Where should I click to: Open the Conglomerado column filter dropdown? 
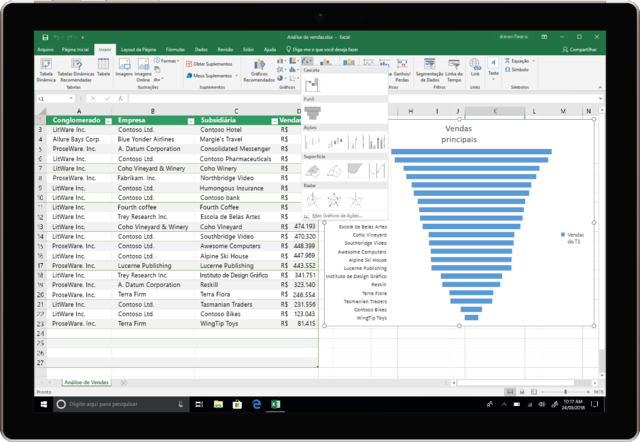click(108, 121)
